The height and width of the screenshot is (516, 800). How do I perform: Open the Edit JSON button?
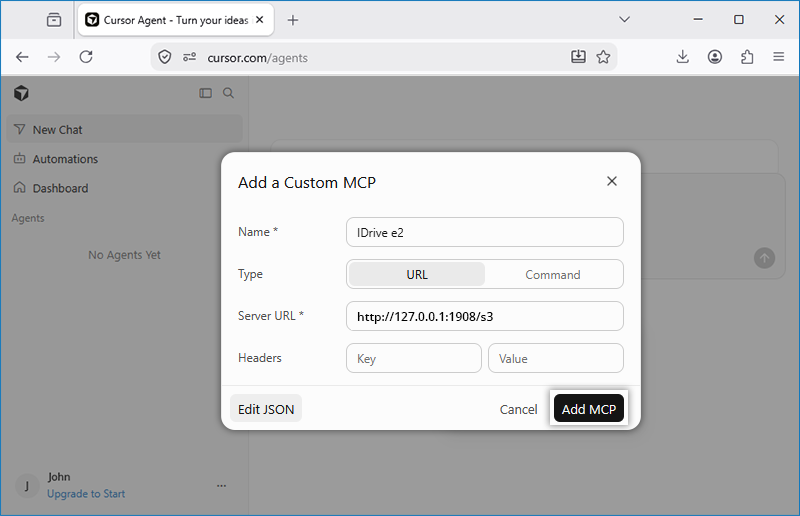pos(266,409)
